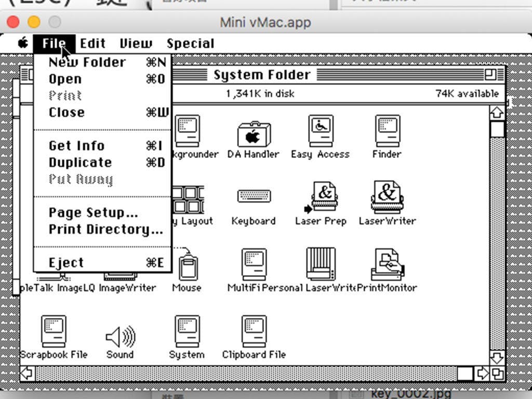532x399 pixels.
Task: Close the open File menu title
Action: tap(54, 44)
